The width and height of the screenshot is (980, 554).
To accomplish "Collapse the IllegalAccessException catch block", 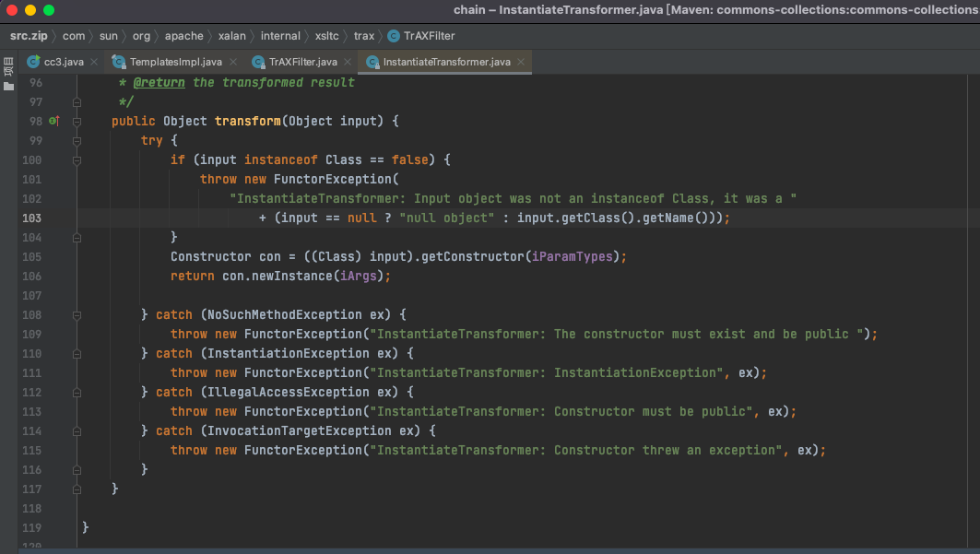I will pos(77,393).
